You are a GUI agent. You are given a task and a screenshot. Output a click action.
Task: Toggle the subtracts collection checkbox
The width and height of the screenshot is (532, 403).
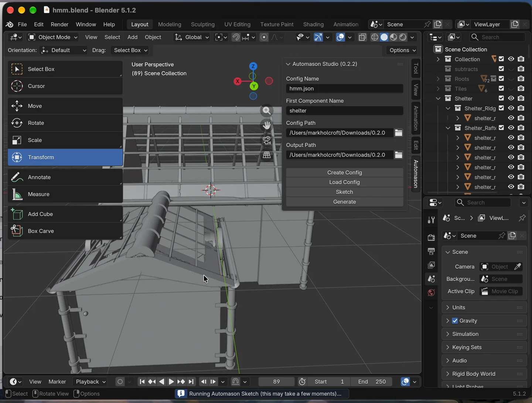pos(501,69)
